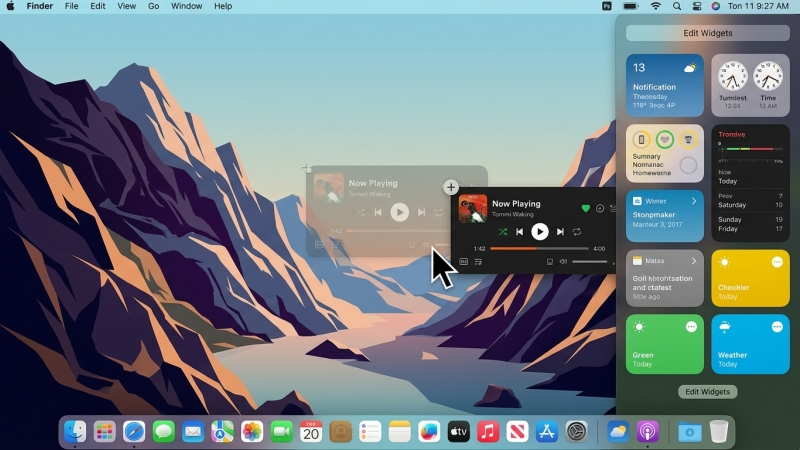800x450 pixels.
Task: Expand the Winter widget chevron
Action: tap(694, 201)
